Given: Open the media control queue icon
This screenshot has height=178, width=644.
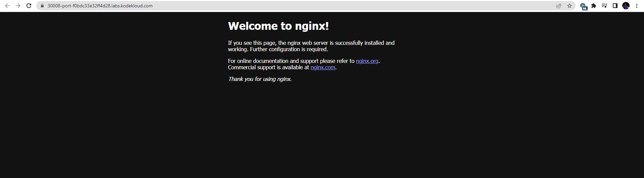Looking at the screenshot, I should (x=604, y=6).
